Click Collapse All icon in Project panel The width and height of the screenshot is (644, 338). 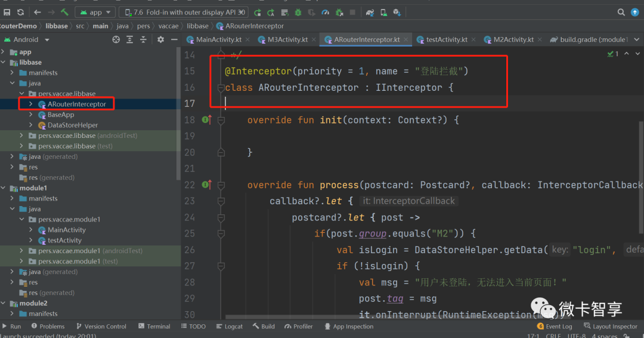pos(143,39)
